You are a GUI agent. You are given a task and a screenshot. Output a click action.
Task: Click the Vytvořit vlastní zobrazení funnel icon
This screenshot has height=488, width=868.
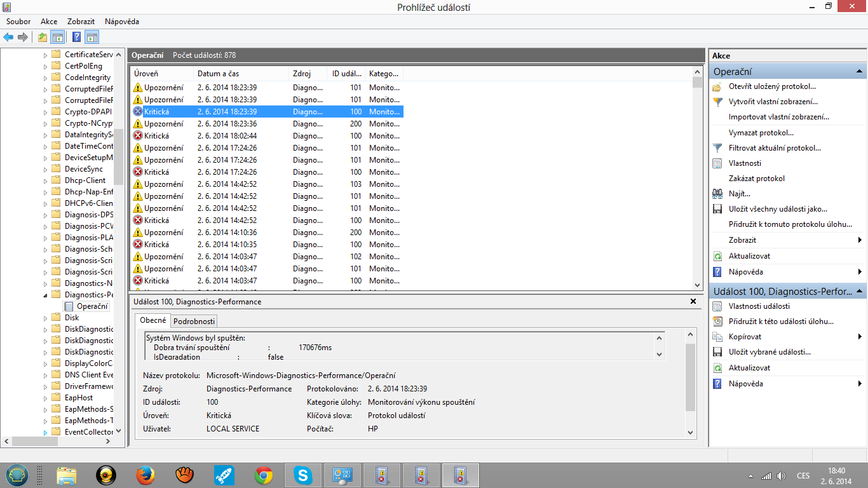coord(717,102)
